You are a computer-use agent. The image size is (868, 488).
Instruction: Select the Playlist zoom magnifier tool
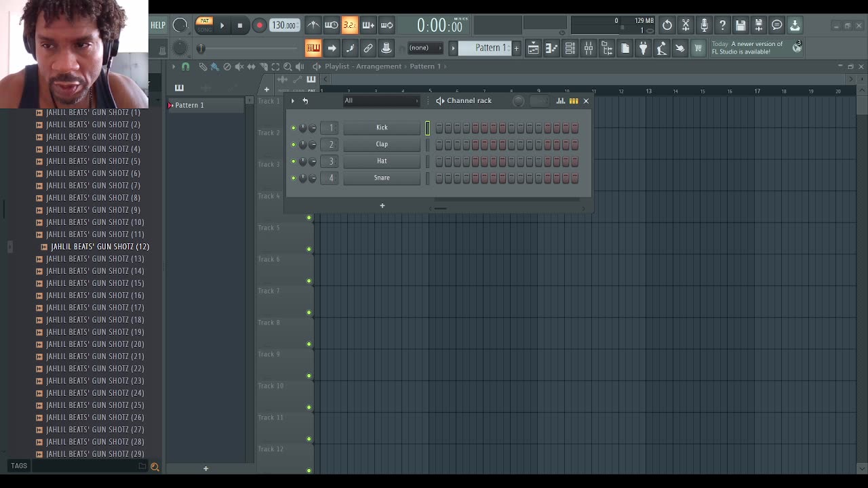[288, 66]
